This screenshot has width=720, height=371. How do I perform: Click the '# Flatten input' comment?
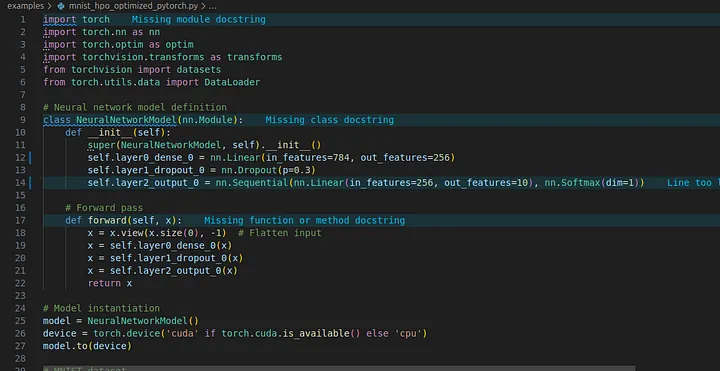279,233
